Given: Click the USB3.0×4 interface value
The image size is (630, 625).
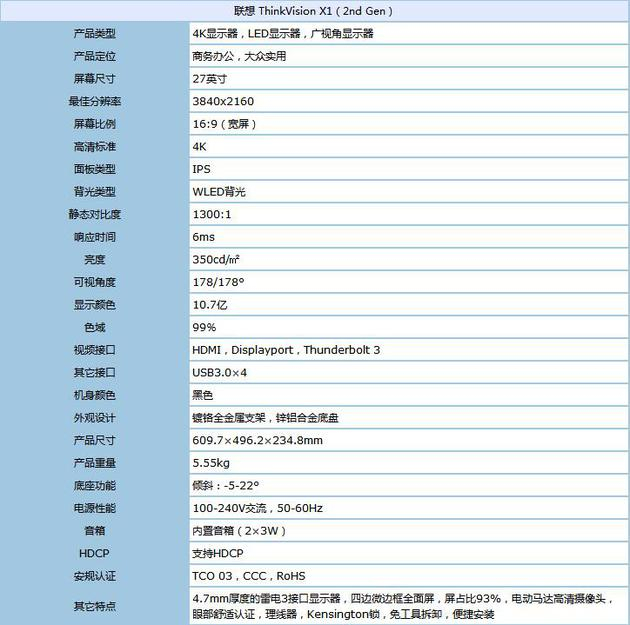Looking at the screenshot, I should (x=219, y=372).
